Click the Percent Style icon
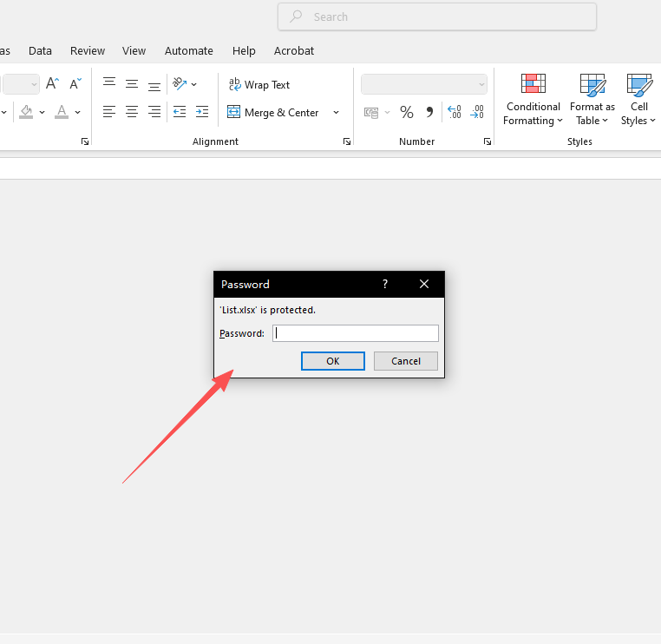 [406, 112]
